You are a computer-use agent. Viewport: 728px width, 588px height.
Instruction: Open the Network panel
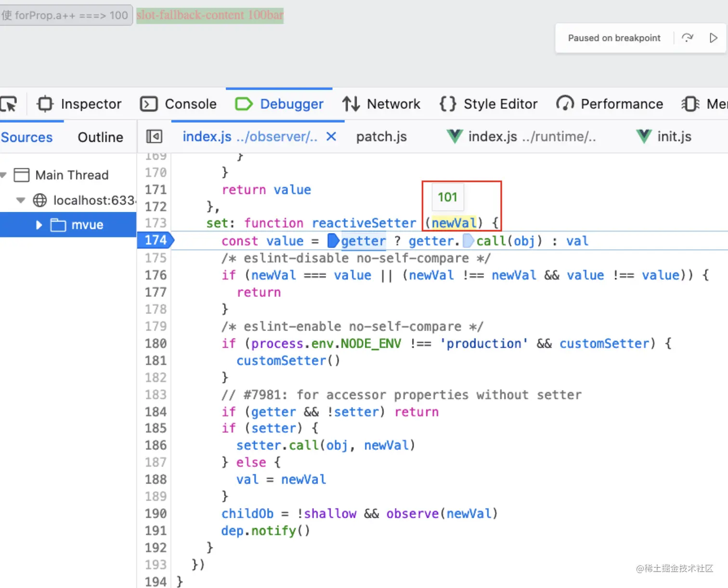381,104
